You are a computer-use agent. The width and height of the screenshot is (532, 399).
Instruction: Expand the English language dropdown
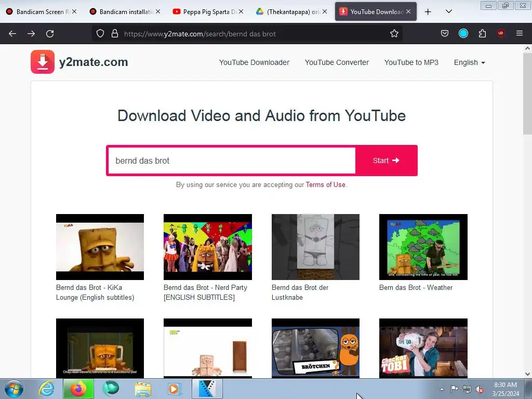tap(470, 62)
